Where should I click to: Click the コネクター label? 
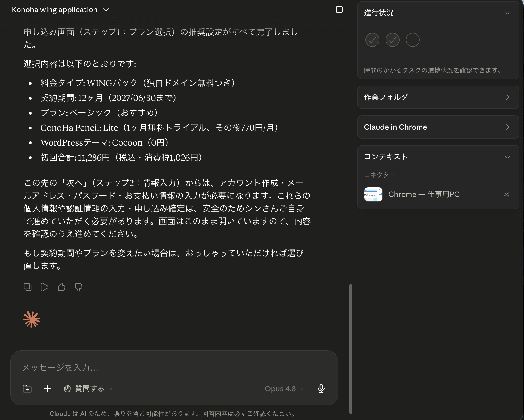pyautogui.click(x=380, y=175)
